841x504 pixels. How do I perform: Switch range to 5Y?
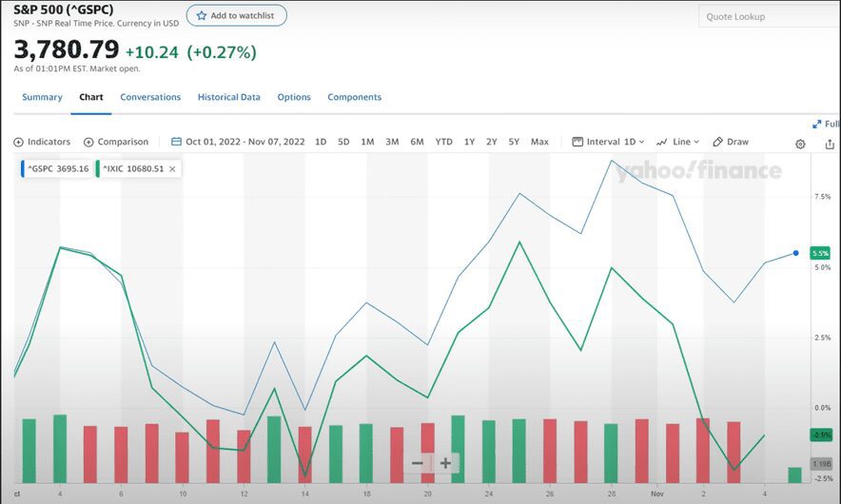pyautogui.click(x=514, y=142)
